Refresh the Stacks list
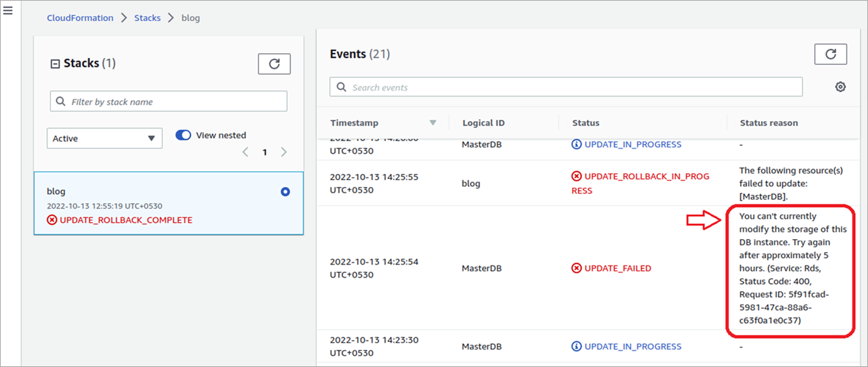 (x=274, y=64)
